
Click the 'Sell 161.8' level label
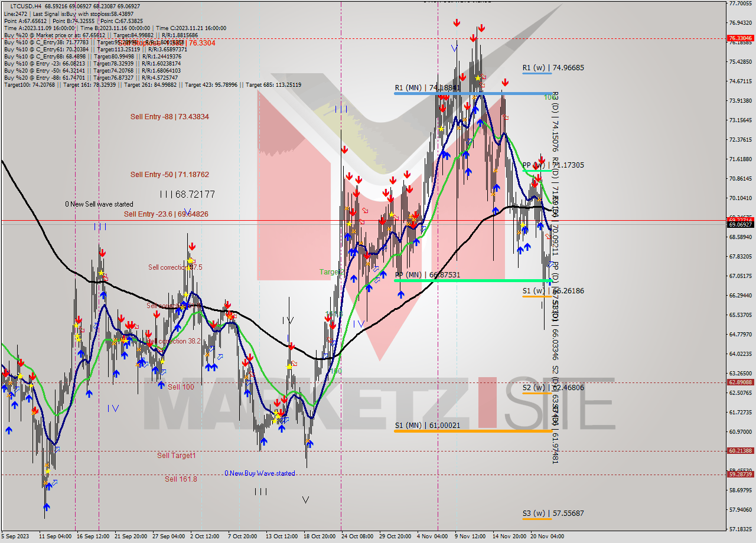click(x=181, y=479)
